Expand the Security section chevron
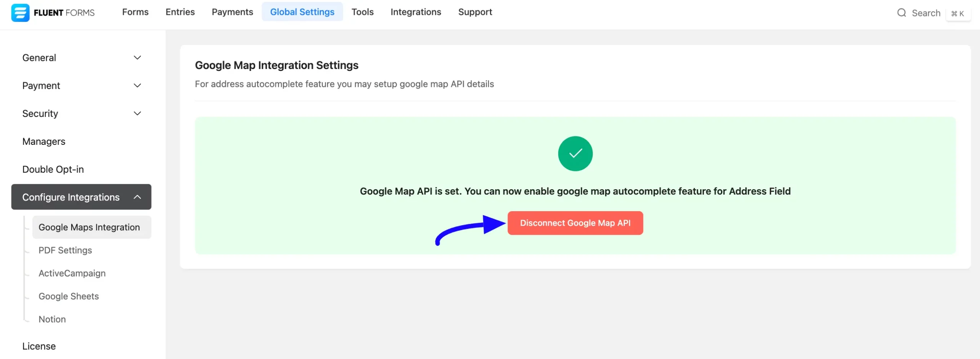The width and height of the screenshot is (980, 359). coord(137,114)
